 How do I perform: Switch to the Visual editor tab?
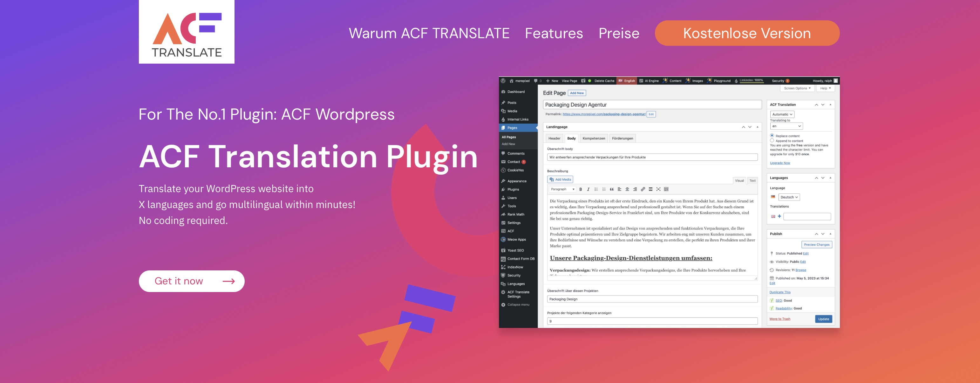tap(739, 180)
